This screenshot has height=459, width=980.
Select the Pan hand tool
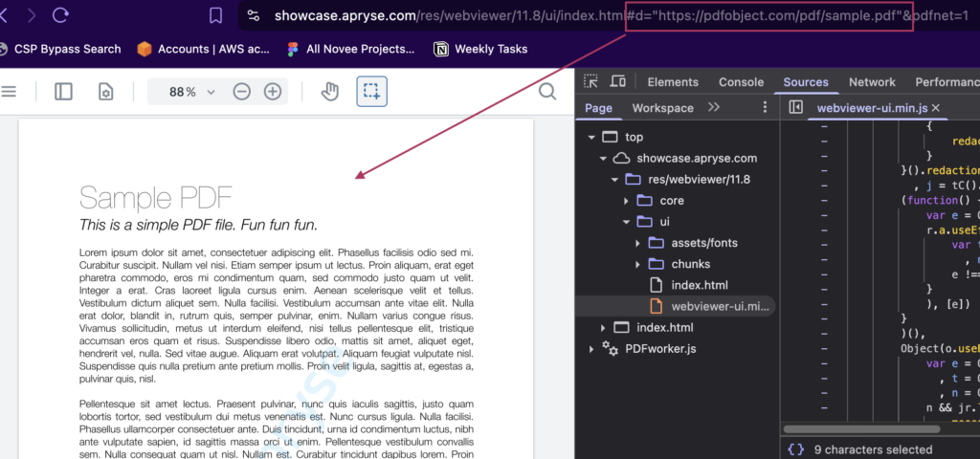[x=329, y=92]
